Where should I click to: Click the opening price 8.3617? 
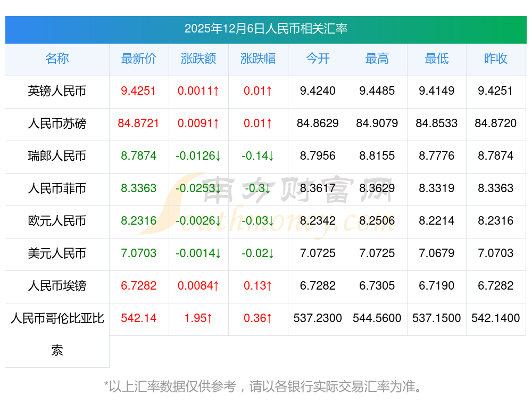[x=318, y=188]
